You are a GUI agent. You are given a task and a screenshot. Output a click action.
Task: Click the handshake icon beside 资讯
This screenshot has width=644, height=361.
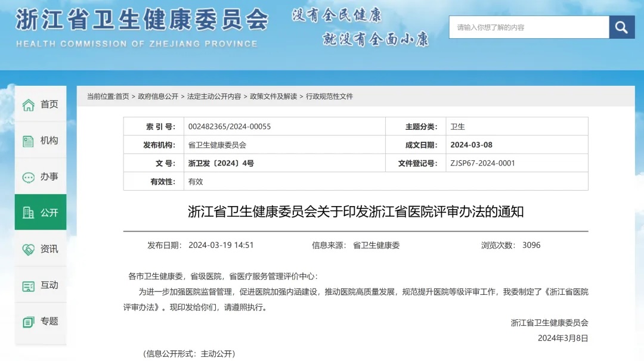tap(29, 250)
